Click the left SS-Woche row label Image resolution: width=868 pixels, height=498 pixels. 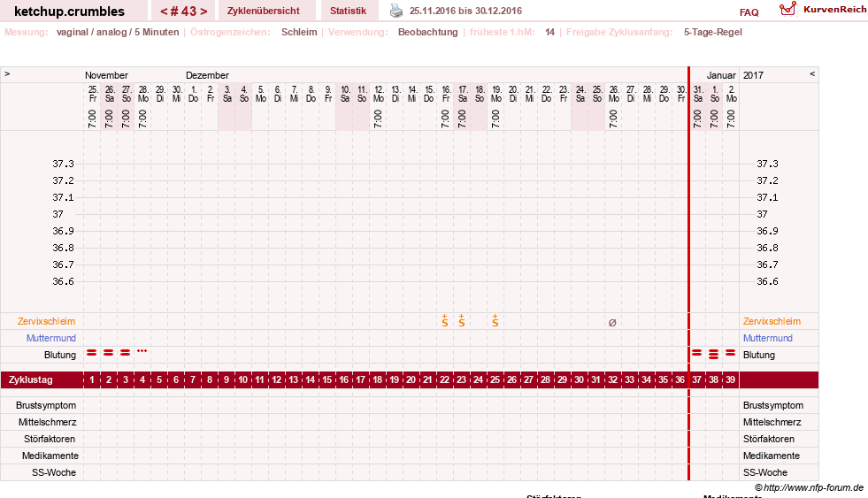(x=54, y=472)
